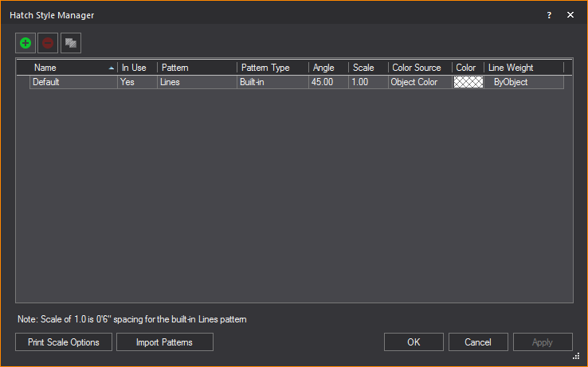Click the 1.00 scale value field

367,82
